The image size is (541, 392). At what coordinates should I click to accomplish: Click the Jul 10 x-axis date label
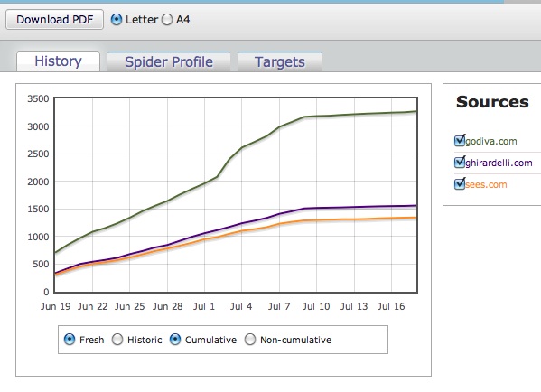pos(316,306)
